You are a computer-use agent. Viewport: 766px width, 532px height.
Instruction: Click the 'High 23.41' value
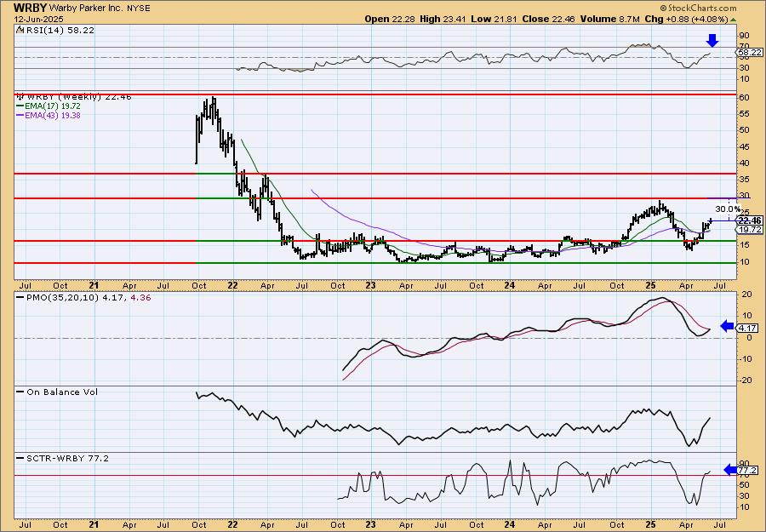coord(443,19)
